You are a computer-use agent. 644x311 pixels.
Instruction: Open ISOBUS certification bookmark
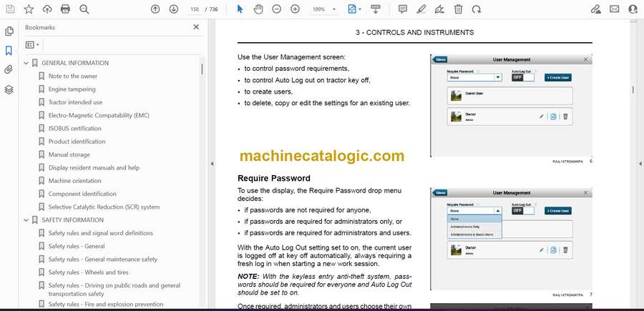(x=74, y=129)
